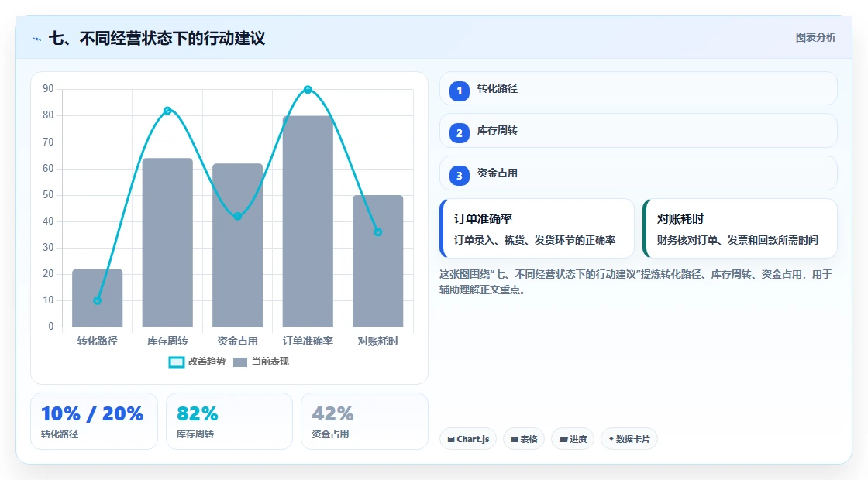Click the 82% stat value
868x480 pixels.
tap(197, 413)
